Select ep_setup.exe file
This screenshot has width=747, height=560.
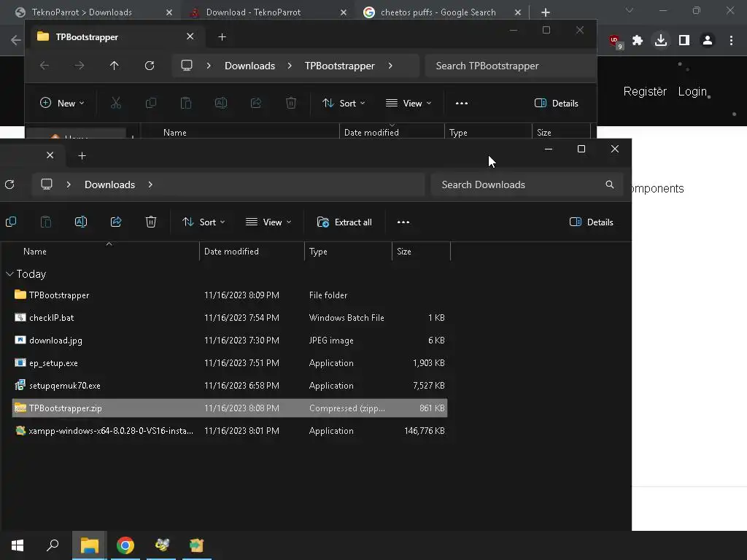(230, 363)
